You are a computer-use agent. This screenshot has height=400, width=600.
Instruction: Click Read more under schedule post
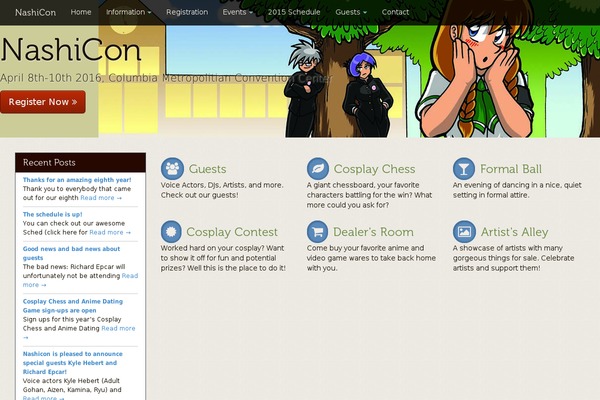pos(110,232)
